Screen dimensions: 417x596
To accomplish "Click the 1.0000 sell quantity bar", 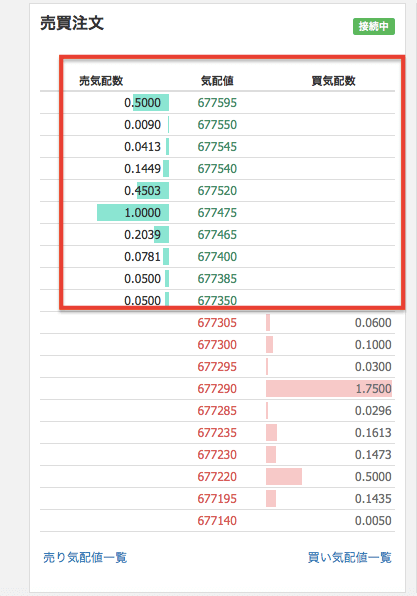I will [133, 212].
